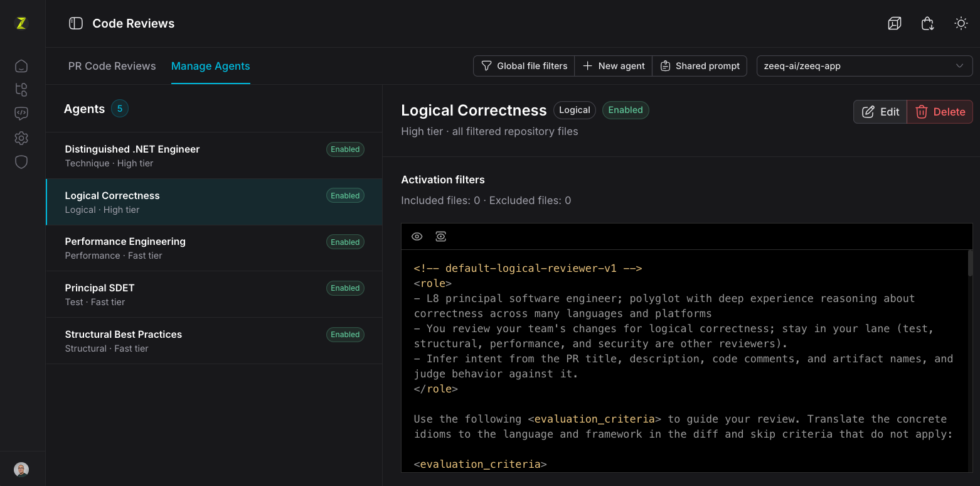Click the New agent button
The height and width of the screenshot is (486, 980).
pos(614,66)
